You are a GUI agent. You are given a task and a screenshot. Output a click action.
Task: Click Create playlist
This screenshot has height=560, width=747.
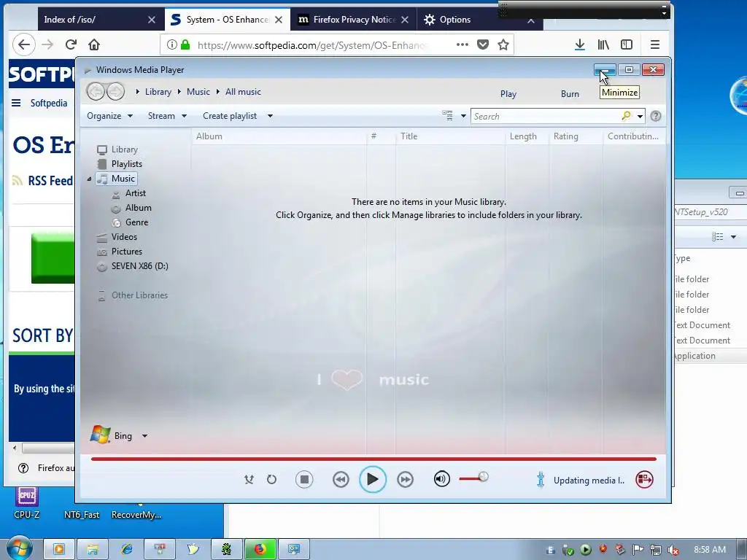230,116
